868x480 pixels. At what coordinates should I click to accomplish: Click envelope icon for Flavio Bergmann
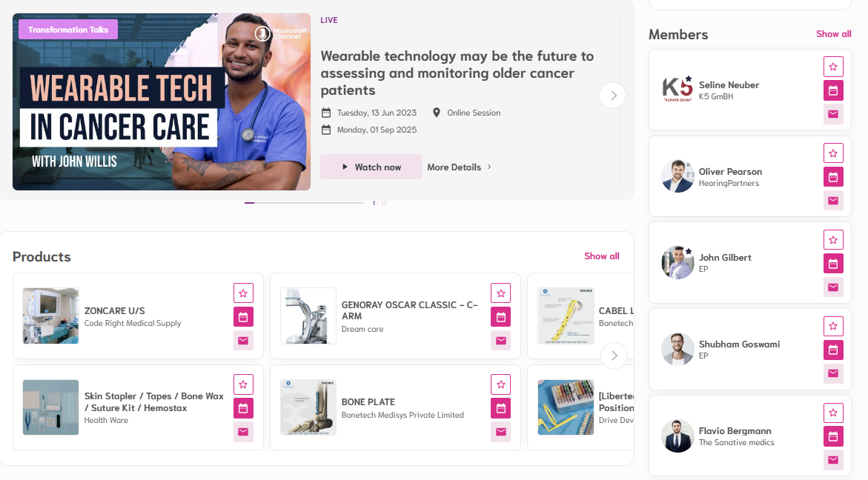(833, 460)
